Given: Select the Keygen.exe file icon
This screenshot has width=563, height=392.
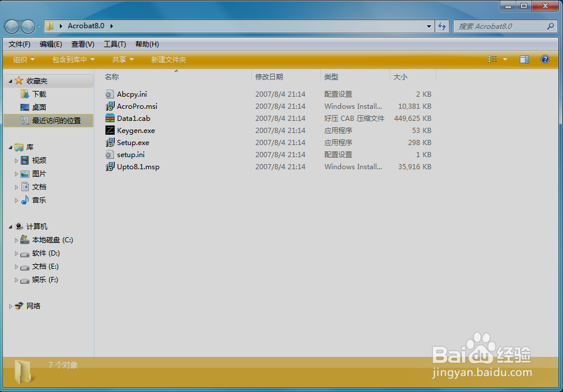Looking at the screenshot, I should point(110,130).
